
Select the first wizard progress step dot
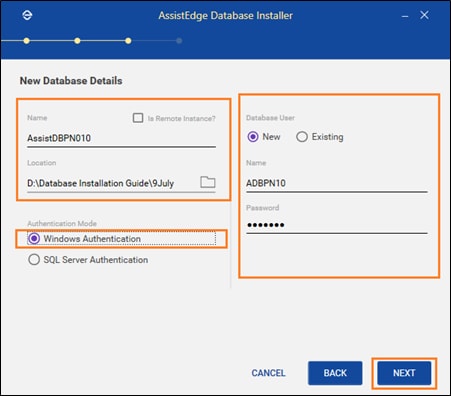click(x=26, y=41)
